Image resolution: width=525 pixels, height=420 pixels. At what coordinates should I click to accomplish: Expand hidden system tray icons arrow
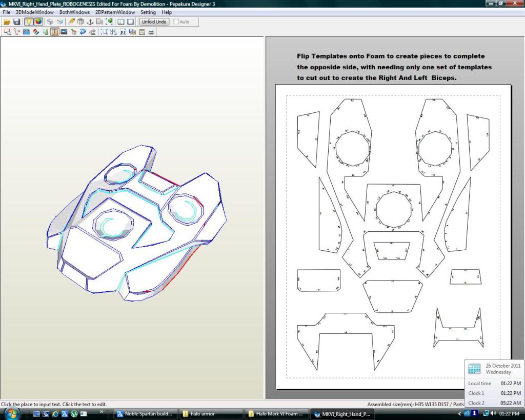click(x=459, y=414)
